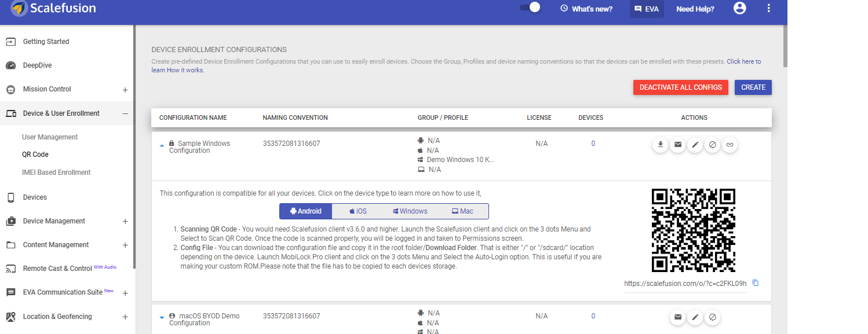Image resolution: width=868 pixels, height=334 pixels.
Task: Go to Getting Started
Action: (46, 42)
